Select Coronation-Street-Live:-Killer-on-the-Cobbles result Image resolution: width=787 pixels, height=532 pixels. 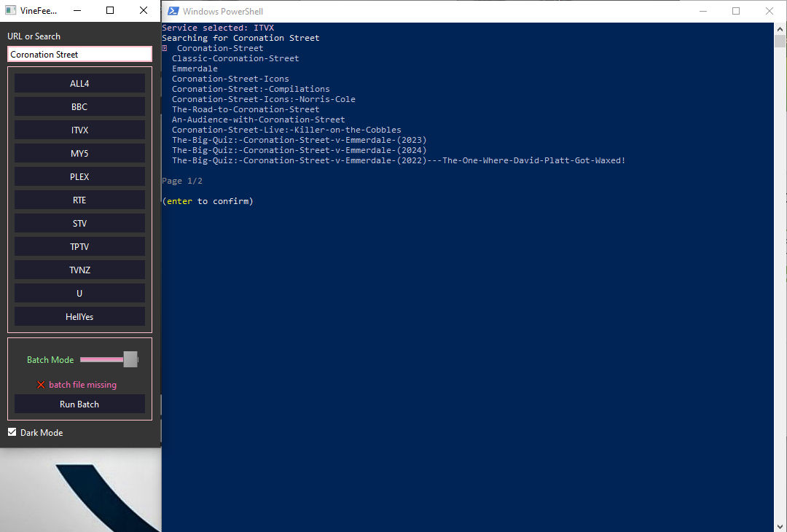pos(286,130)
